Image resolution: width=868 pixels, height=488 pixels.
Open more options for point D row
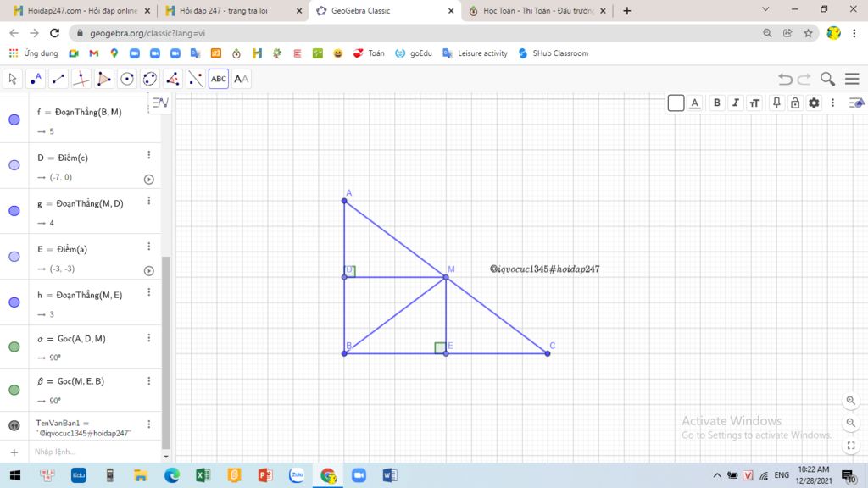pos(149,155)
